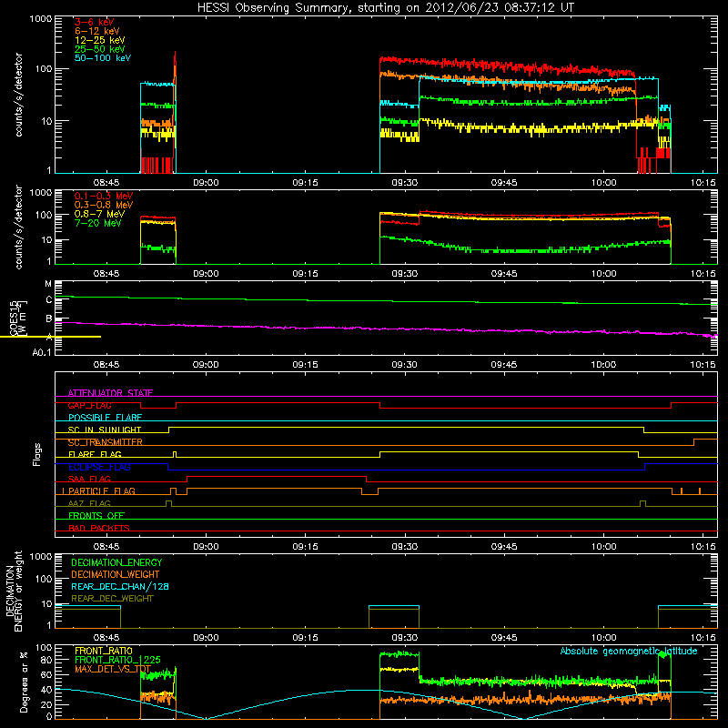Click the HESSI Observing Summary title text

point(386,7)
